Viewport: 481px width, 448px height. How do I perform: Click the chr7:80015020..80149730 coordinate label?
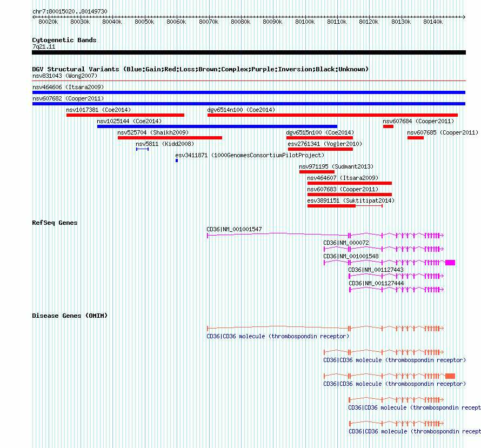[x=70, y=11]
